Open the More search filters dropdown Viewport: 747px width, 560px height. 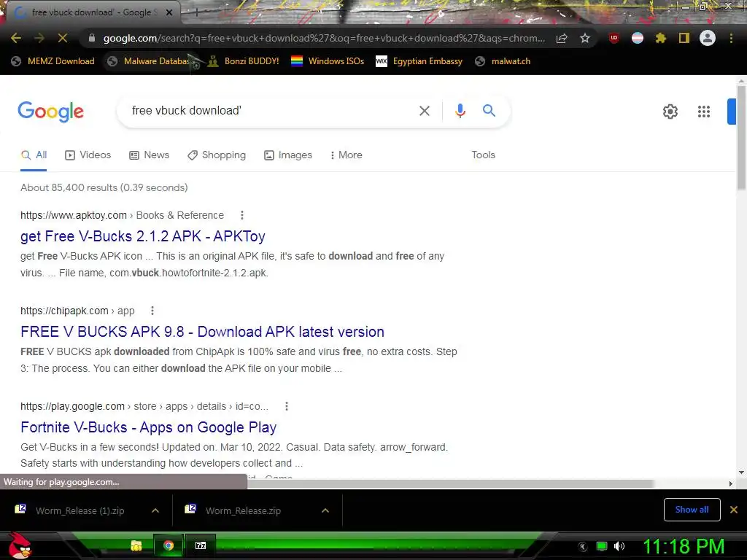pos(347,155)
